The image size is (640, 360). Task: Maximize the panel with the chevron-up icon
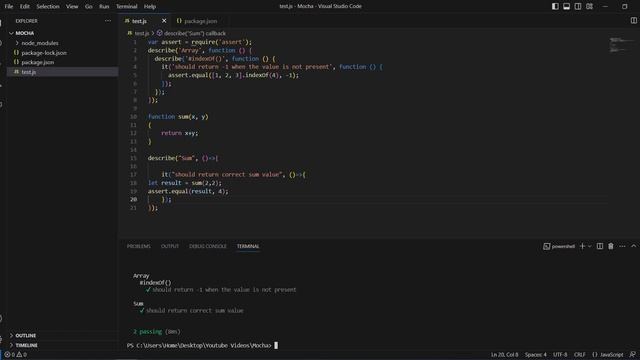click(x=633, y=246)
